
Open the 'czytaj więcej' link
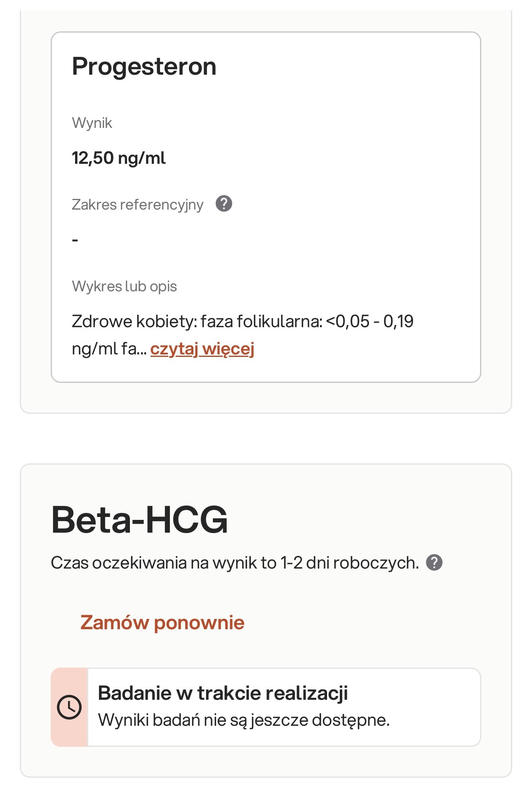pos(202,349)
